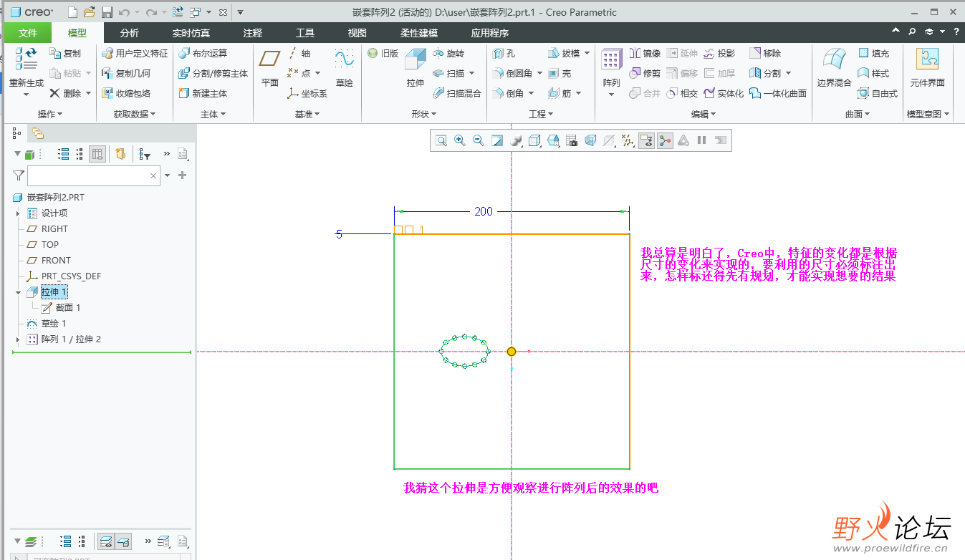Open the datum display filters icon

tap(628, 140)
